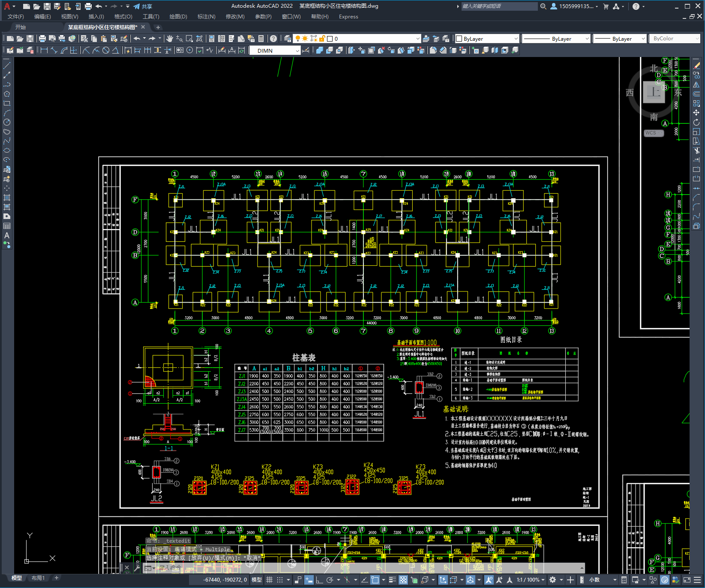Screen dimensions: 705x588
Task: Open the application menu A dropdown
Action: 9,6
